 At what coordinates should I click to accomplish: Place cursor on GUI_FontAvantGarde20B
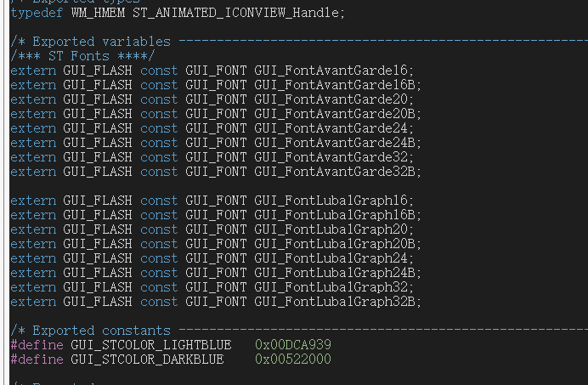tap(335, 114)
